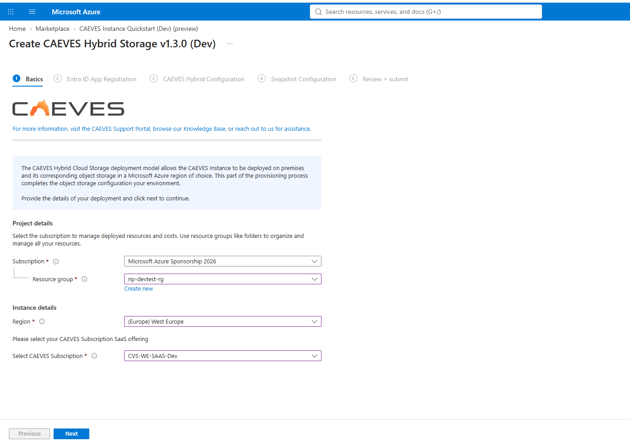
Task: Switch to CAEVES Hybrid Configuration tab
Action: 197,79
